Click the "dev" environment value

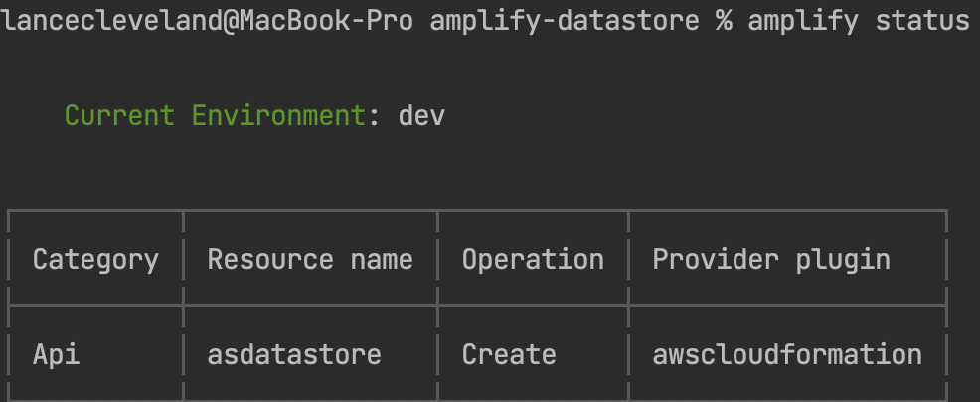pos(421,116)
